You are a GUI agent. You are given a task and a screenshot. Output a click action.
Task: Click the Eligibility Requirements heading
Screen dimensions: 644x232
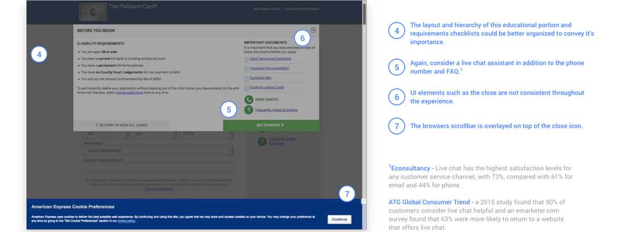click(x=100, y=43)
